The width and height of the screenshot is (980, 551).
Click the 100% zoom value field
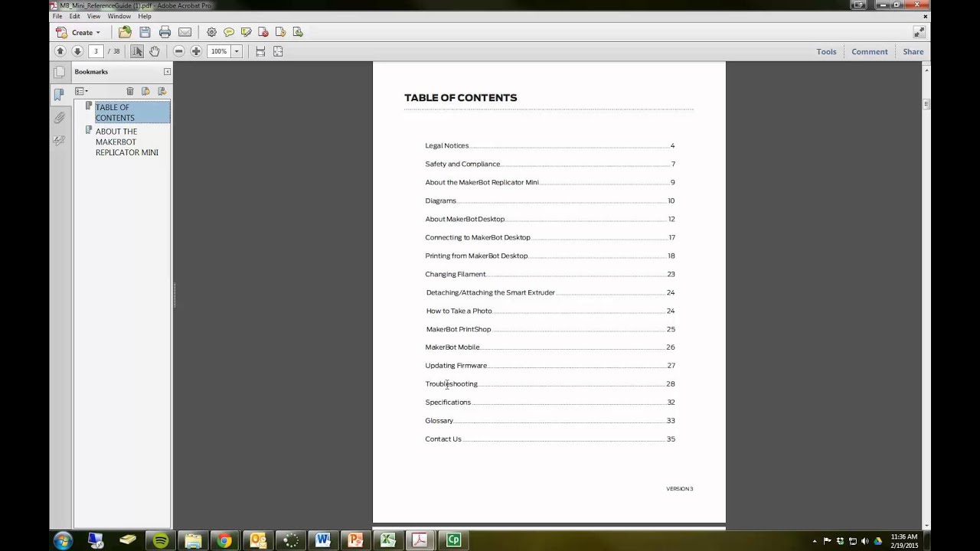(220, 51)
